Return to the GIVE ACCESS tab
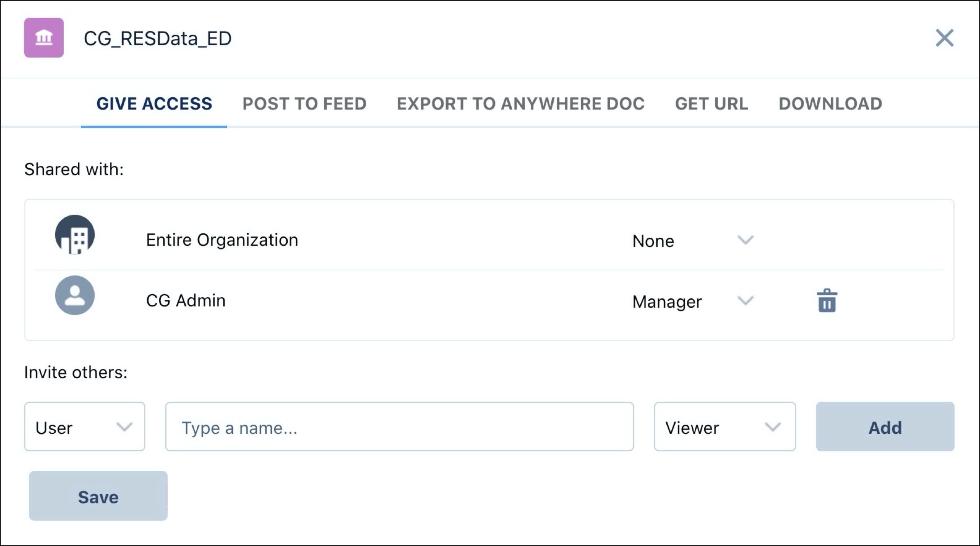 (154, 103)
